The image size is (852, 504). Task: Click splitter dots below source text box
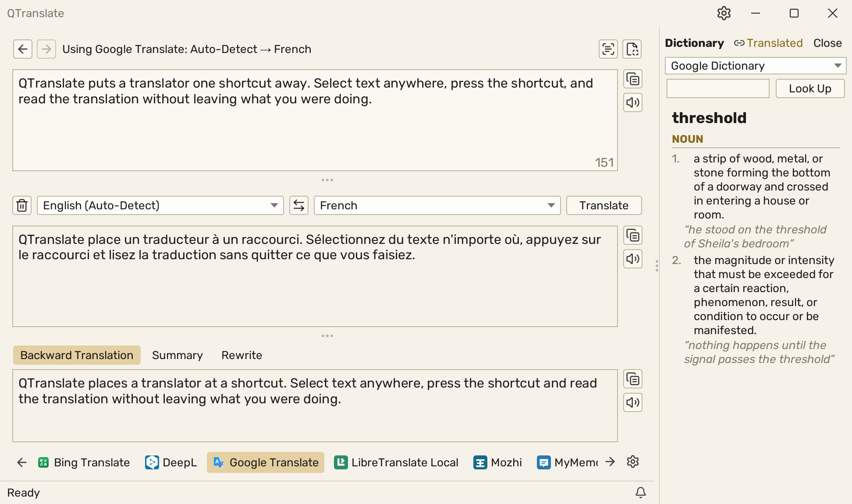coord(327,180)
